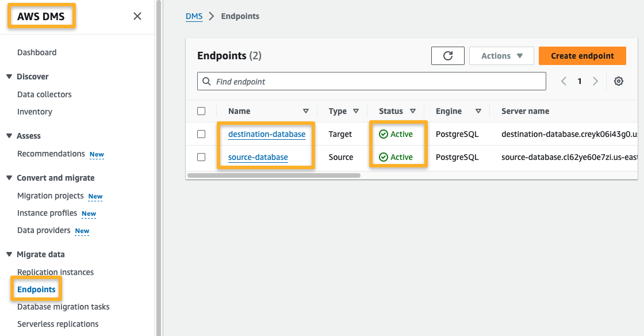Viewport: 644px width, 336px height.
Task: Select page 1 in pagination
Action: [x=580, y=81]
